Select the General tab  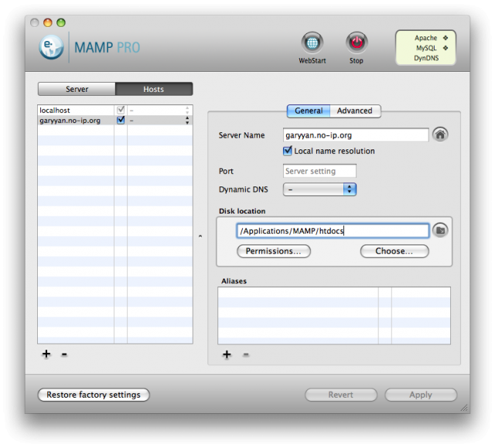pyautogui.click(x=309, y=111)
